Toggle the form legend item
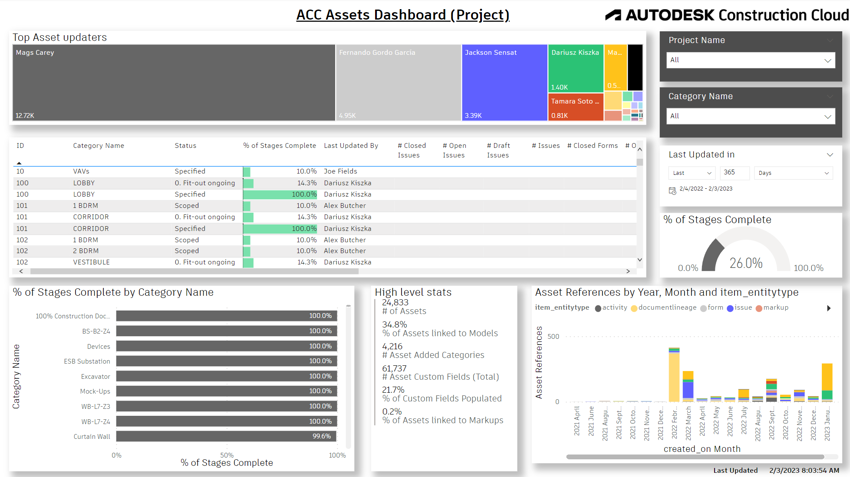This screenshot has width=850, height=477. (x=712, y=308)
